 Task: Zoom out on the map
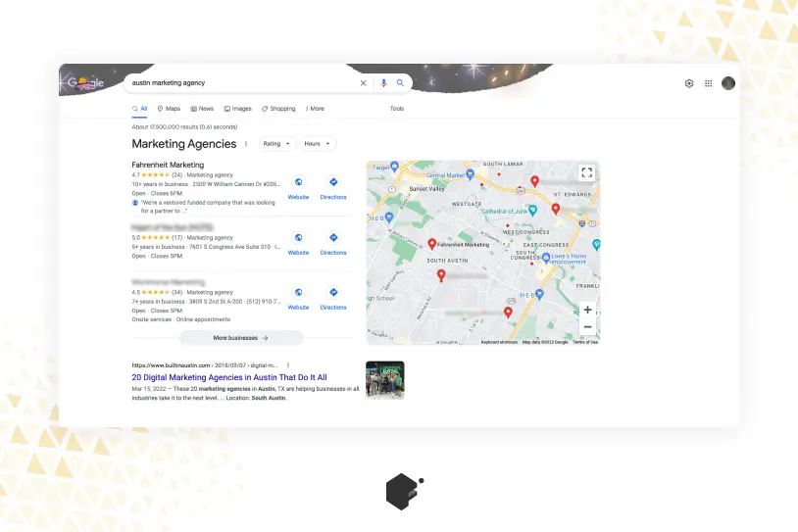pos(587,327)
